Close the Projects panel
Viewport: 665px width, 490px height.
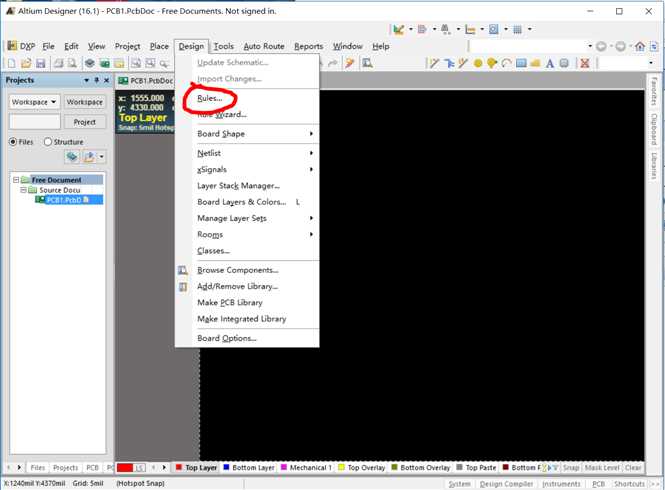pyautogui.click(x=106, y=80)
